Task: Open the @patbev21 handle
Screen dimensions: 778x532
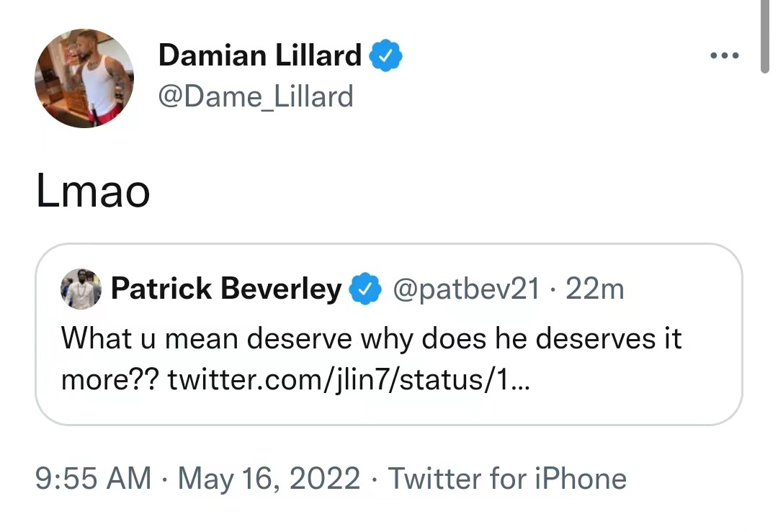Action: (x=465, y=289)
